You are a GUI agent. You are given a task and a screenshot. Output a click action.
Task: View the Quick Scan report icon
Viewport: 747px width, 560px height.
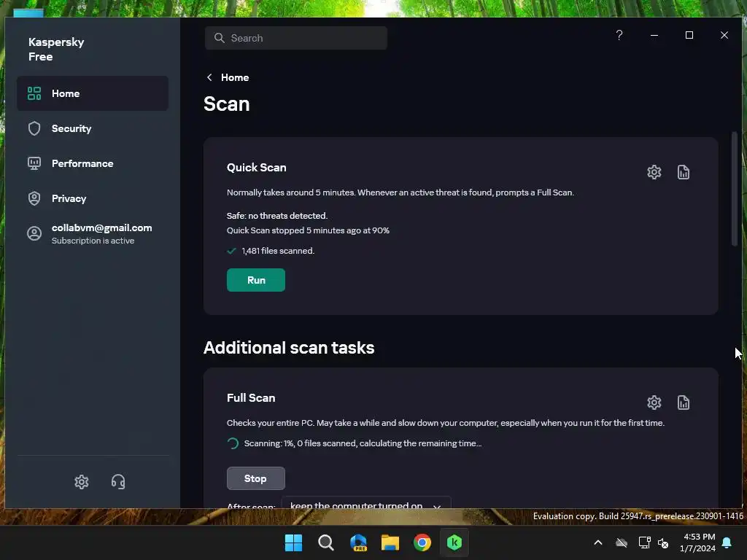[x=683, y=172]
